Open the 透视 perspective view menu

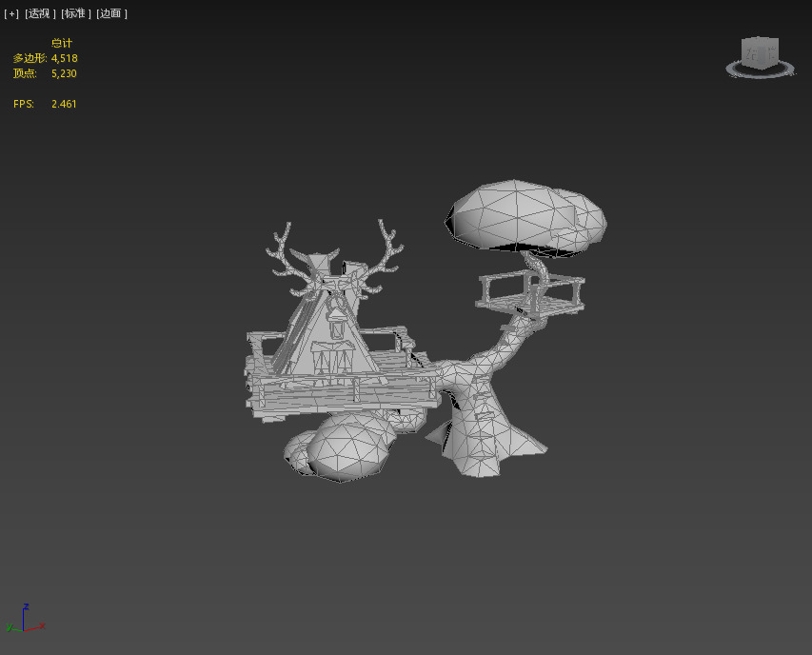pyautogui.click(x=40, y=13)
